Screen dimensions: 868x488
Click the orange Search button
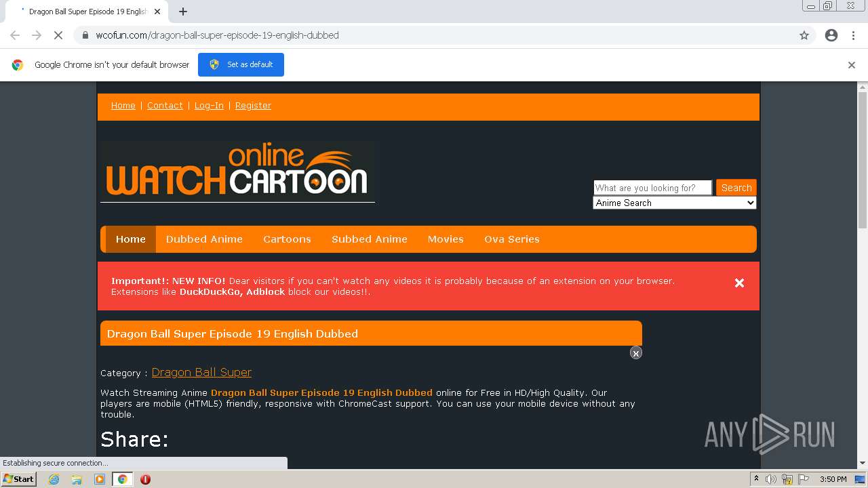[736, 188]
